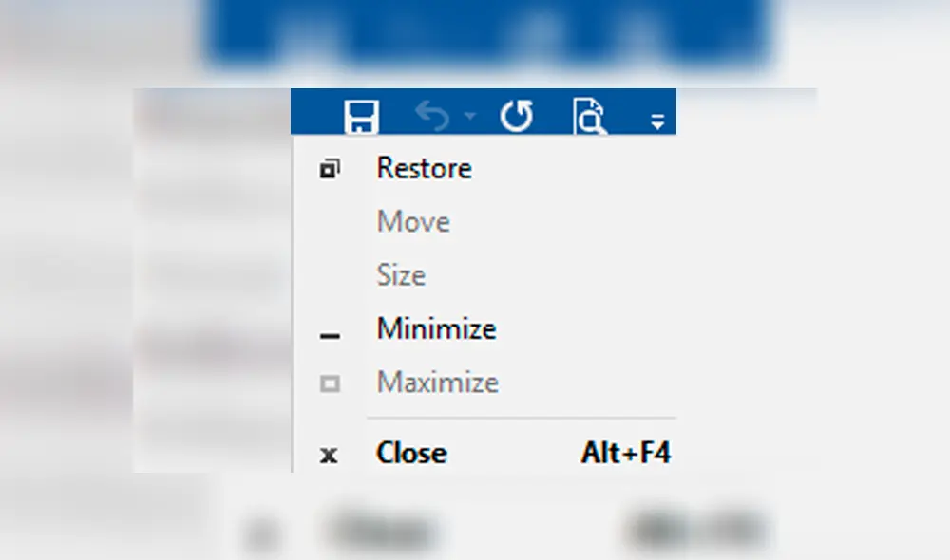This screenshot has height=560, width=950.
Task: Select Restore from the window menu
Action: pos(424,169)
